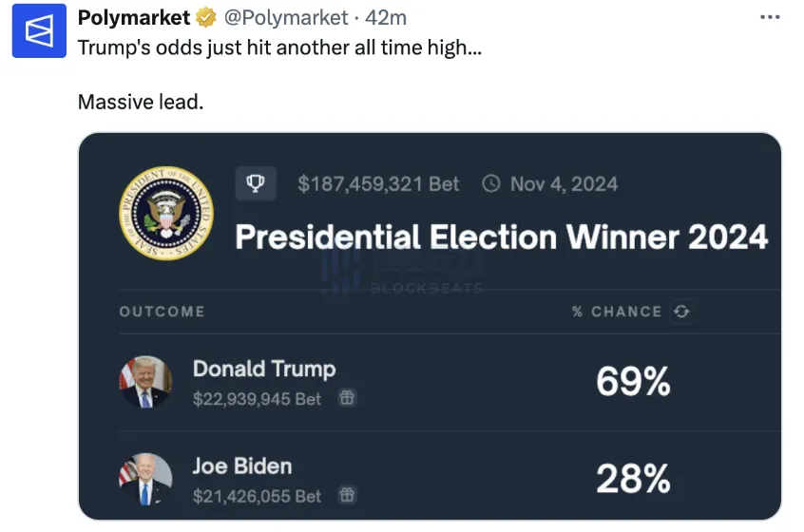
Task: Click the clock icon beside Nov 4, 2024
Action: (491, 183)
